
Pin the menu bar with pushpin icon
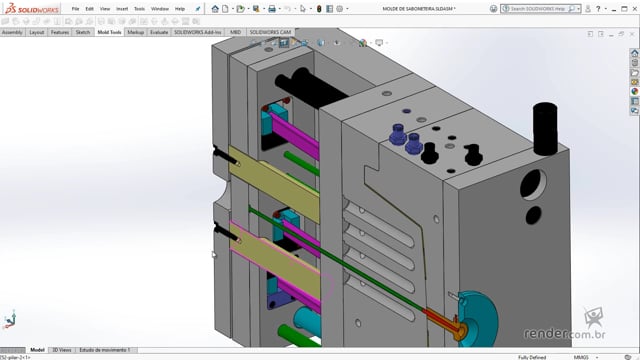click(198, 9)
